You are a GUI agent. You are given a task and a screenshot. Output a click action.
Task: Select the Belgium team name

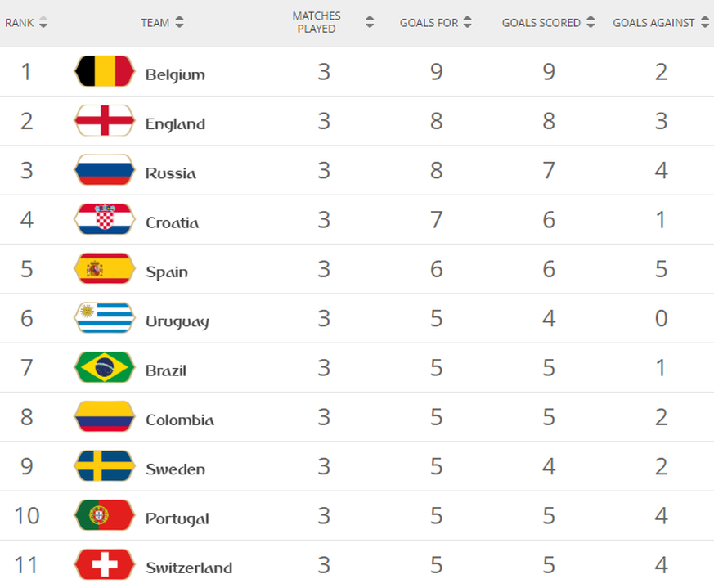pos(175,74)
